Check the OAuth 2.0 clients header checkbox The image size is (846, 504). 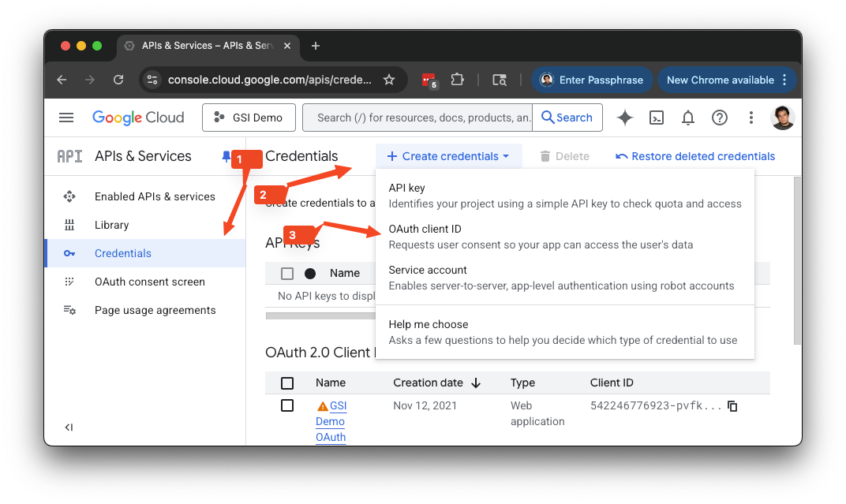[x=287, y=383]
